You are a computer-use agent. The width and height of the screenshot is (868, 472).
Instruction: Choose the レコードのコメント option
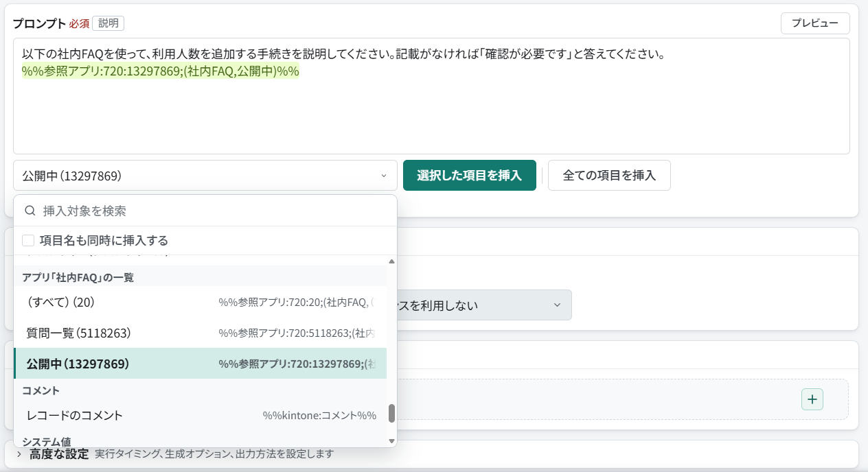point(200,415)
